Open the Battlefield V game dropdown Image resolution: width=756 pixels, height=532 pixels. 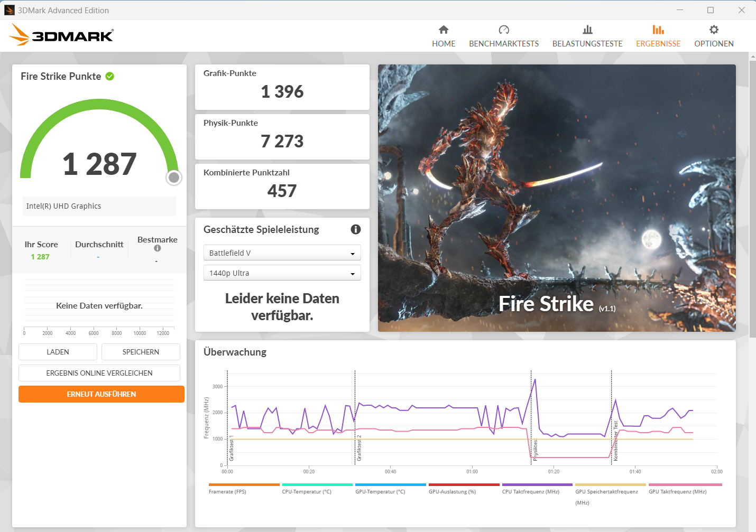point(282,253)
